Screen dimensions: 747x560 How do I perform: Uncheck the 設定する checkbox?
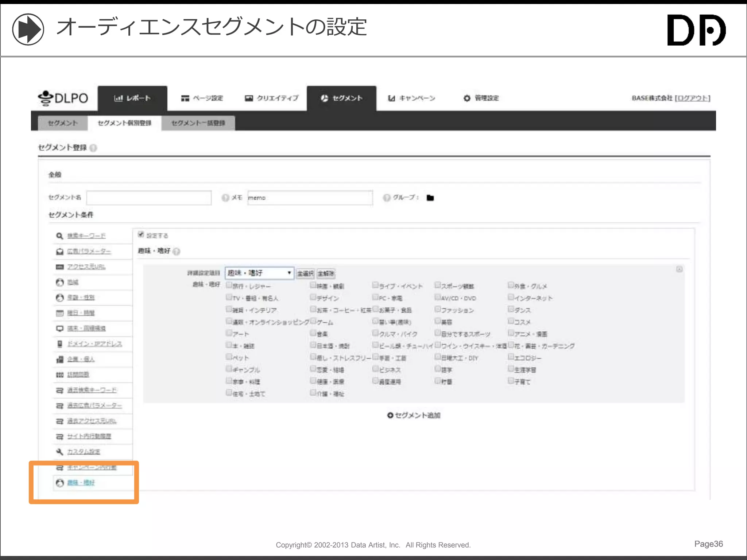point(141,234)
